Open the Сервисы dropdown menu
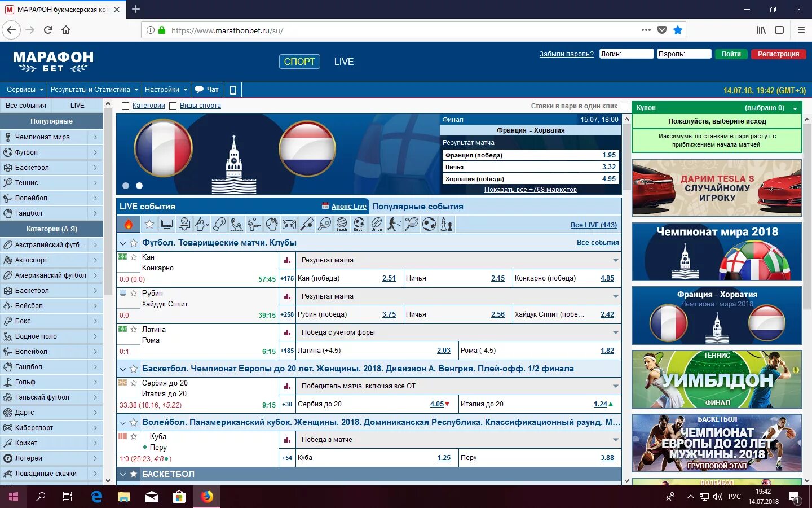 pos(25,90)
